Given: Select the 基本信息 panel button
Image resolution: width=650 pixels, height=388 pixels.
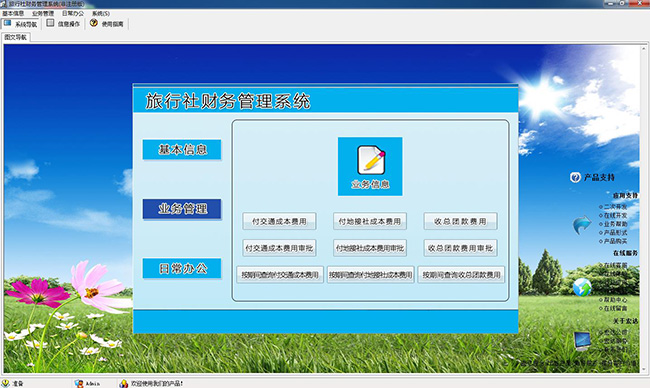Looking at the screenshot, I should (x=182, y=150).
